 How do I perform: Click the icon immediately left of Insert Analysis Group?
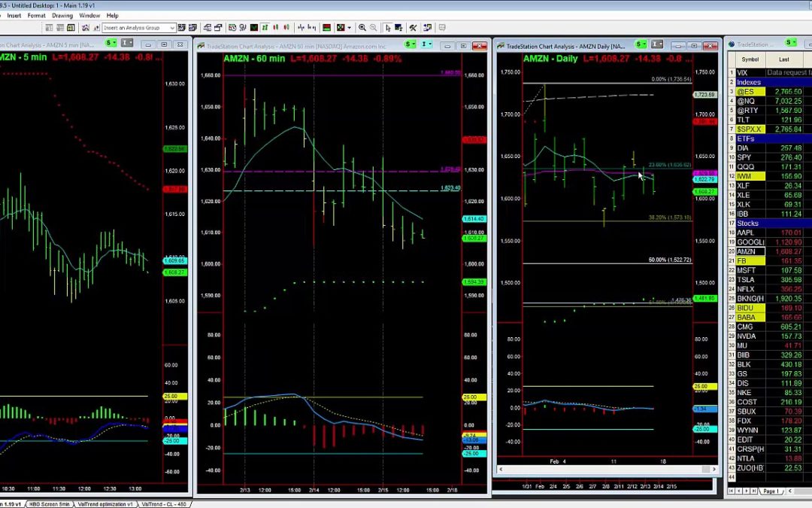click(96, 28)
